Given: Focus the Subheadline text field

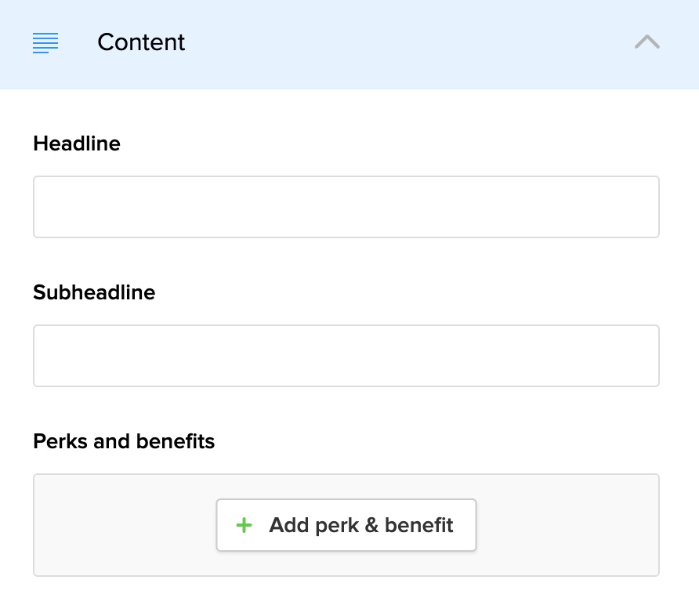Looking at the screenshot, I should point(346,356).
